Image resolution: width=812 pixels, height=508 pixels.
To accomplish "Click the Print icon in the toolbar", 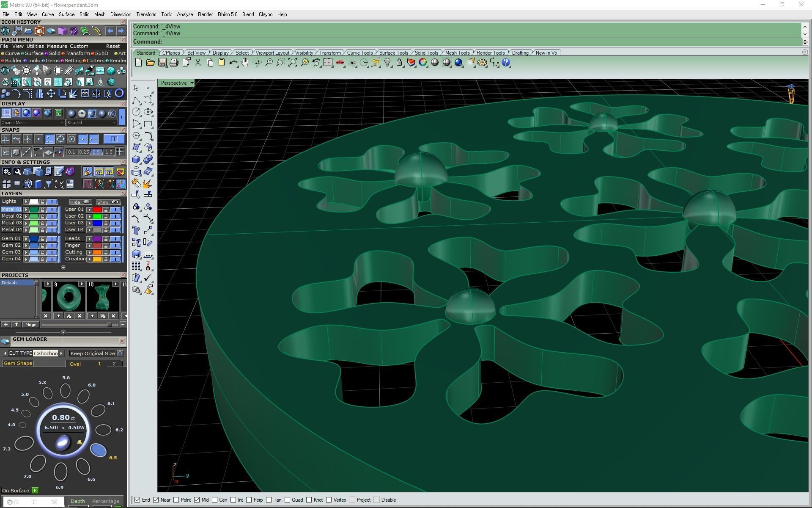I will click(x=174, y=63).
